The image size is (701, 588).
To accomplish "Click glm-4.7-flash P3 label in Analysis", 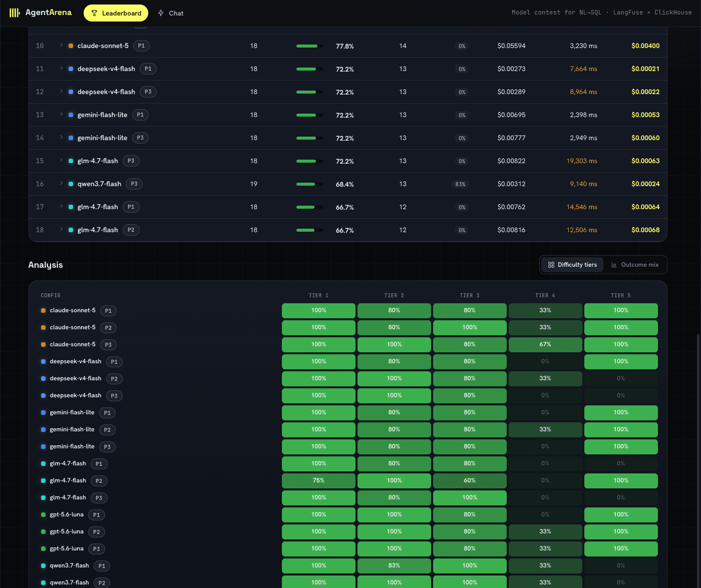I will (68, 497).
